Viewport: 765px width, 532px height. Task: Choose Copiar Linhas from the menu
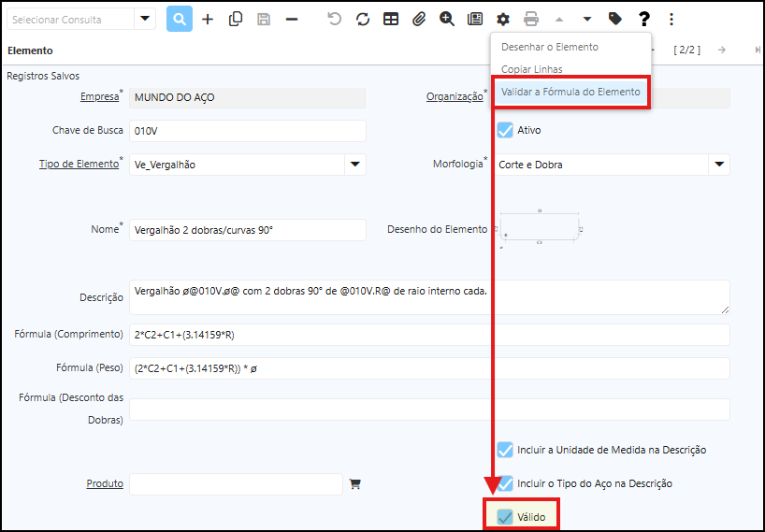click(x=531, y=69)
